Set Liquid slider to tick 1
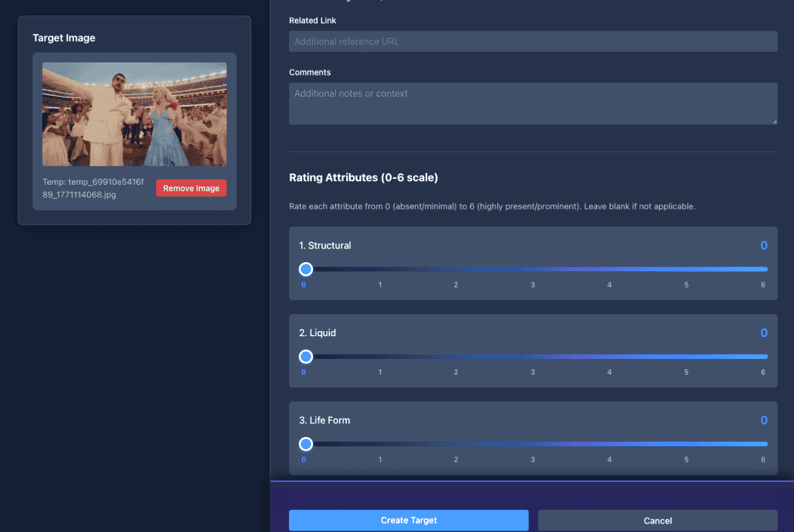 pos(381,356)
